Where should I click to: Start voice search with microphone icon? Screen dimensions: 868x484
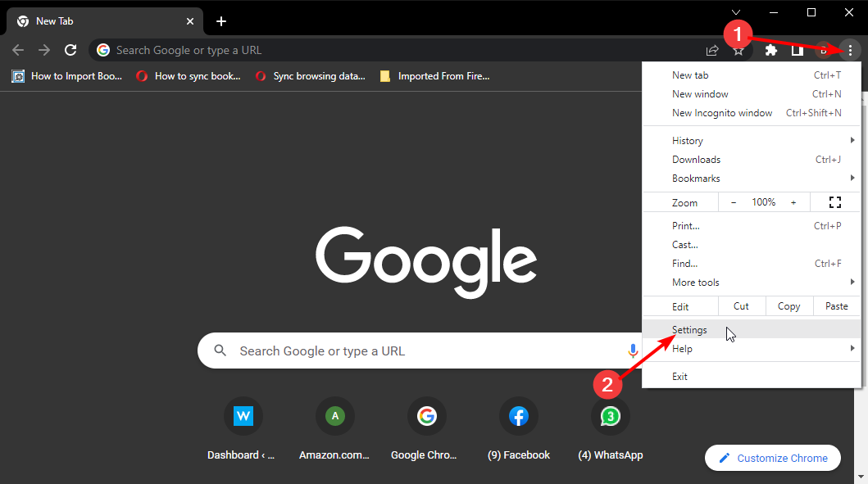(x=632, y=351)
